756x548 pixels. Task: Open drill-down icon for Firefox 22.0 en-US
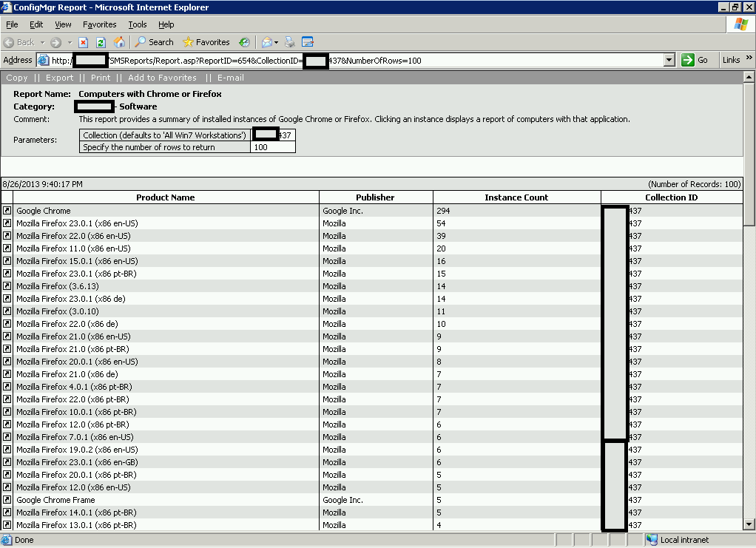[x=7, y=236]
